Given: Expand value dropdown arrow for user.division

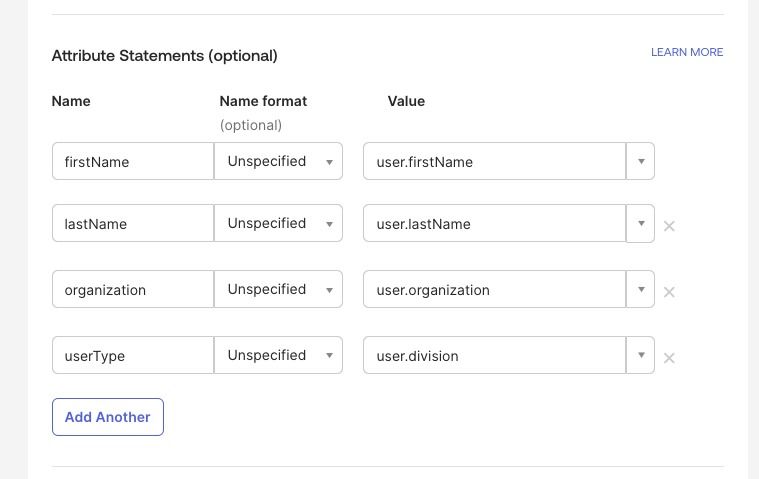Looking at the screenshot, I should (640, 355).
